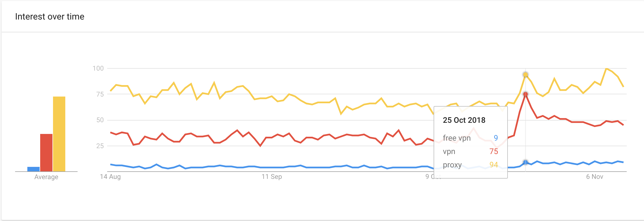Click the red vpn average bar
Image resolution: width=644 pixels, height=221 pixels.
46,153
